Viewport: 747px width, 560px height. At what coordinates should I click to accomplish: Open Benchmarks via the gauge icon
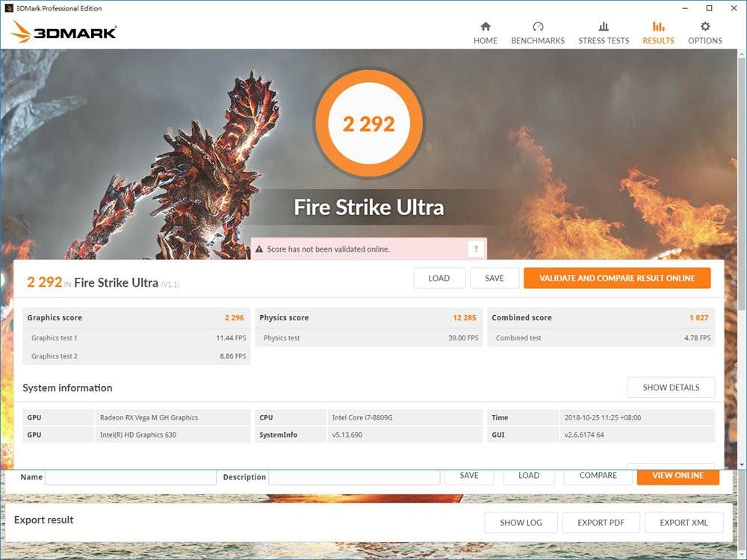[538, 27]
